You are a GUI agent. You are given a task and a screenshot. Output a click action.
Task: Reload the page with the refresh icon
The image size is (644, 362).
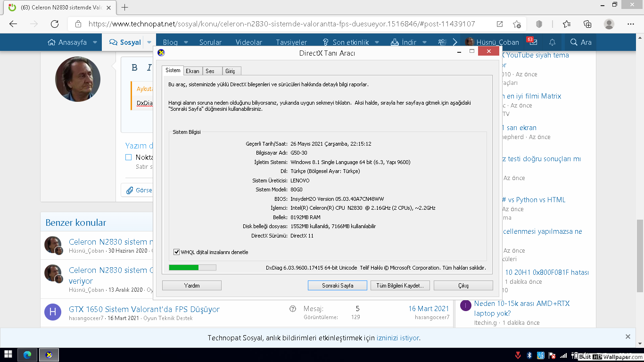[55, 24]
